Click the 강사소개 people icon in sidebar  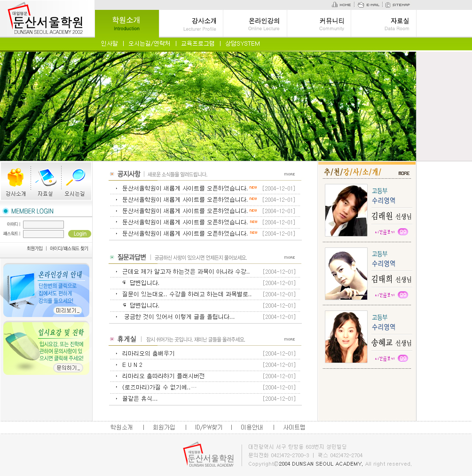click(x=16, y=178)
